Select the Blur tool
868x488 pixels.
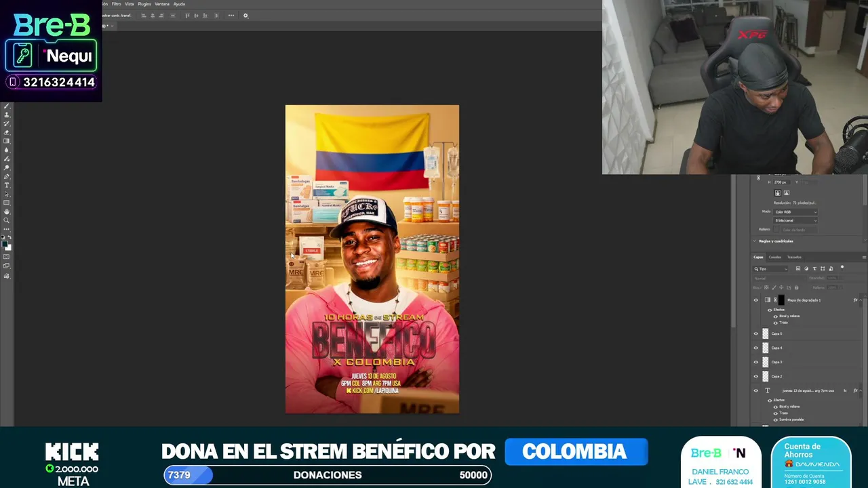(x=7, y=150)
